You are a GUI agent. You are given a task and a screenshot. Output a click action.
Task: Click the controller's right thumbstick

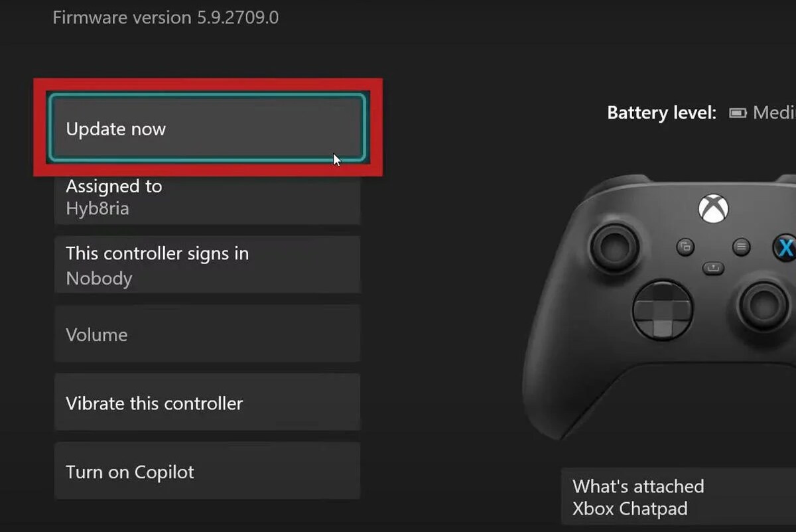(x=764, y=305)
